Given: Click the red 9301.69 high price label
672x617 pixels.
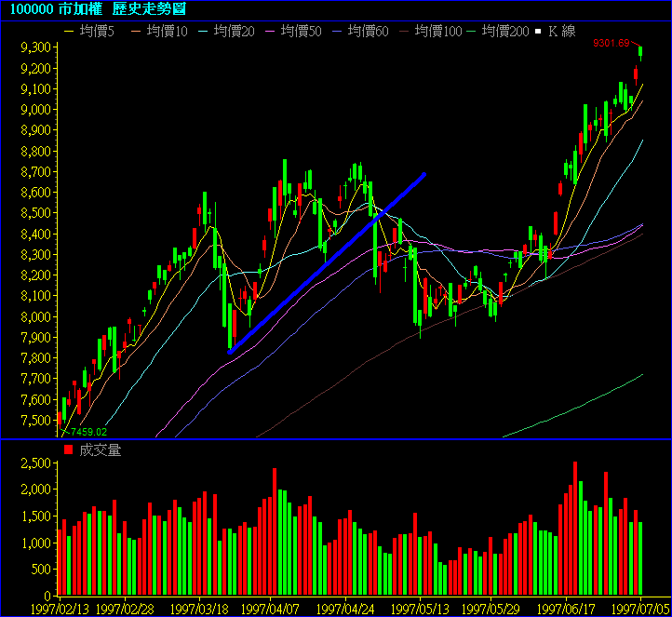Looking at the screenshot, I should [x=612, y=44].
